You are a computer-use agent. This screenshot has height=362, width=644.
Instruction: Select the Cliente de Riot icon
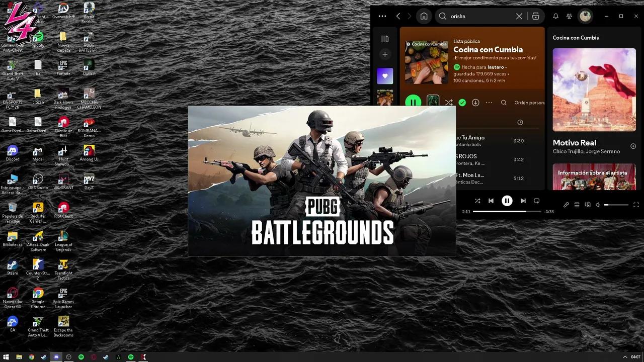(x=63, y=128)
